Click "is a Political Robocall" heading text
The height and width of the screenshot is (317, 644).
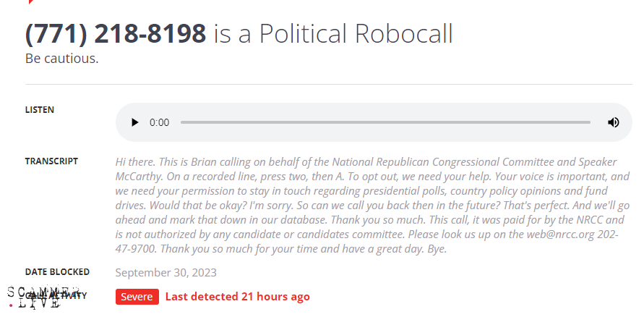(x=333, y=34)
